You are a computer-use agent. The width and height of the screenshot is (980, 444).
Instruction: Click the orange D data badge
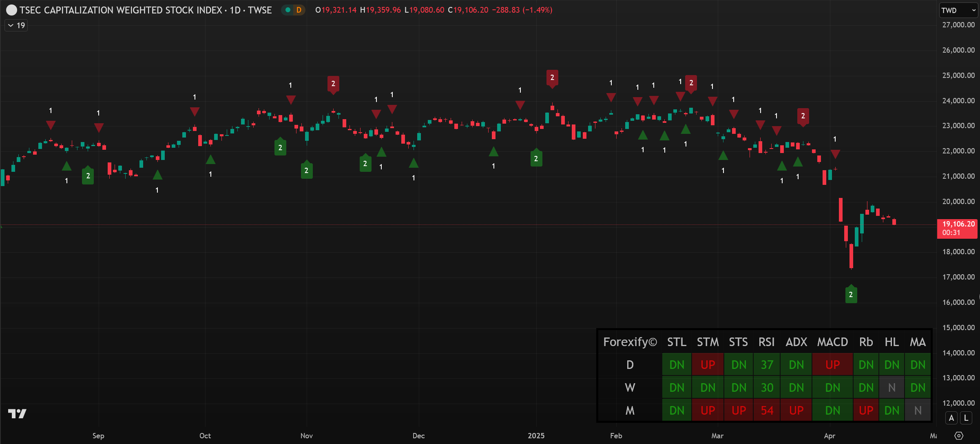299,10
